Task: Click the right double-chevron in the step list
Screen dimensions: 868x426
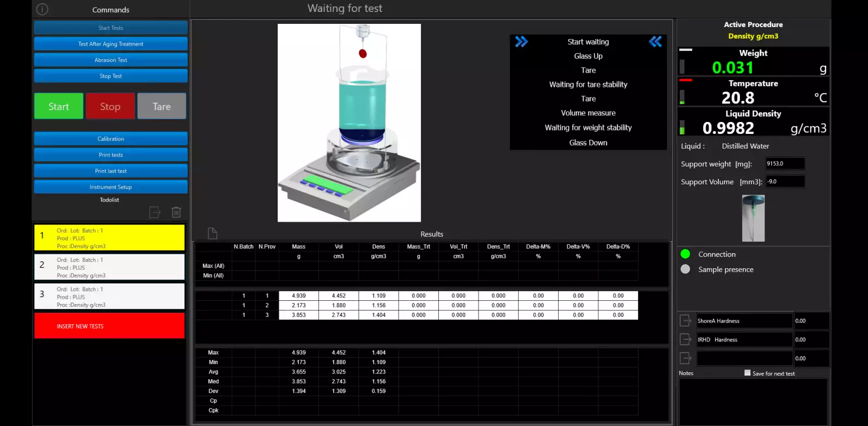Action: 521,42
